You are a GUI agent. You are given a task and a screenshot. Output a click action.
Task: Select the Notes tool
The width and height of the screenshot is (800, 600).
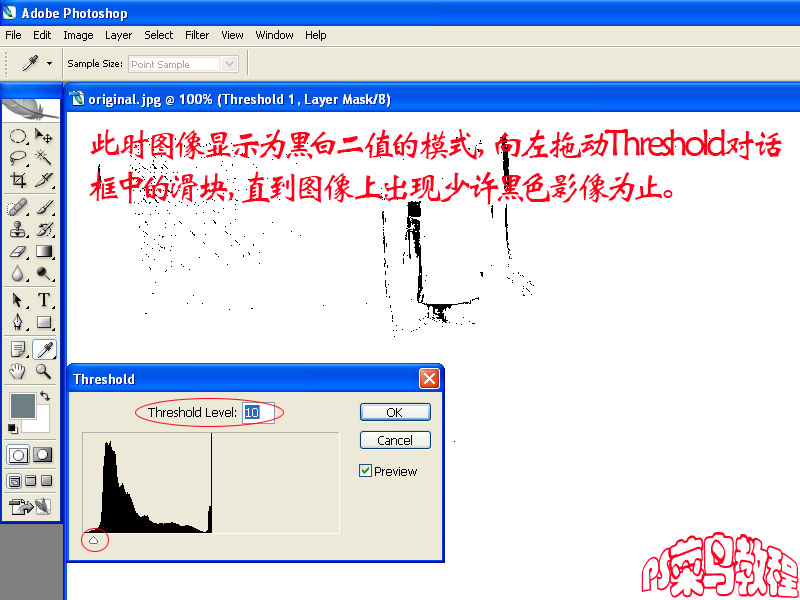pyautogui.click(x=18, y=349)
